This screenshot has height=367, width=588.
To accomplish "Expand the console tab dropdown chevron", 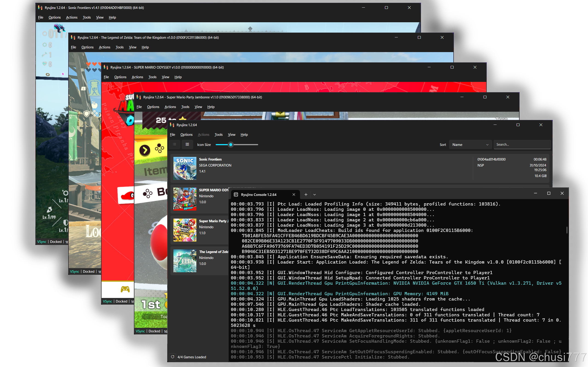I will pyautogui.click(x=314, y=195).
